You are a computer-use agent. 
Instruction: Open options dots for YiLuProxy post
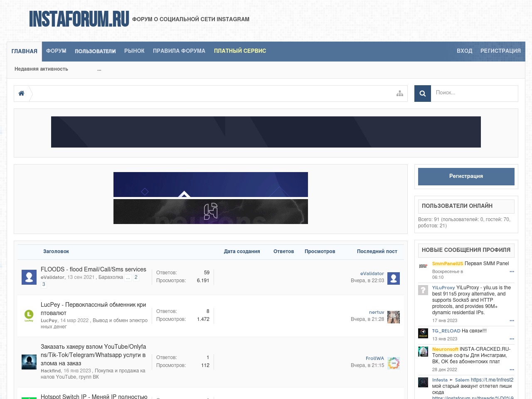(512, 320)
